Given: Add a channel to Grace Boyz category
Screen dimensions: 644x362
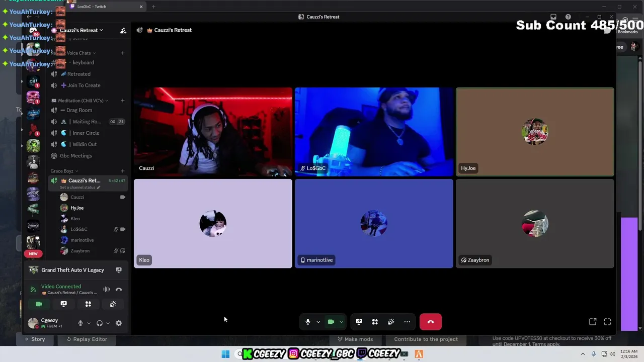Looking at the screenshot, I should pyautogui.click(x=123, y=171).
